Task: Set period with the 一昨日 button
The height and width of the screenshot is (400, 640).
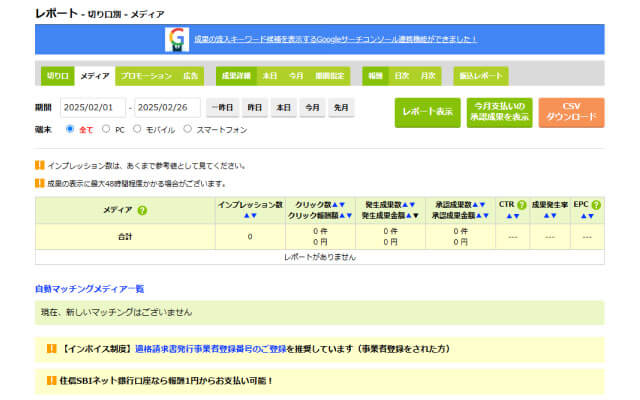Action: (x=222, y=108)
